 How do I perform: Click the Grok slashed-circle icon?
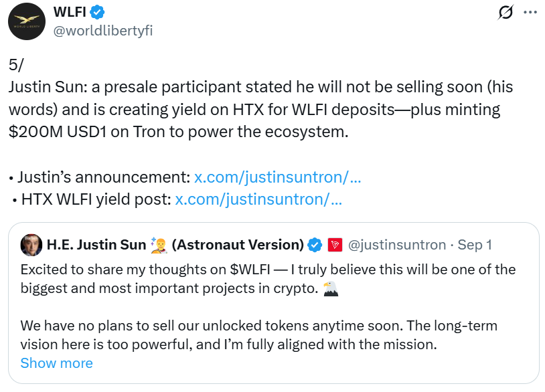(506, 13)
